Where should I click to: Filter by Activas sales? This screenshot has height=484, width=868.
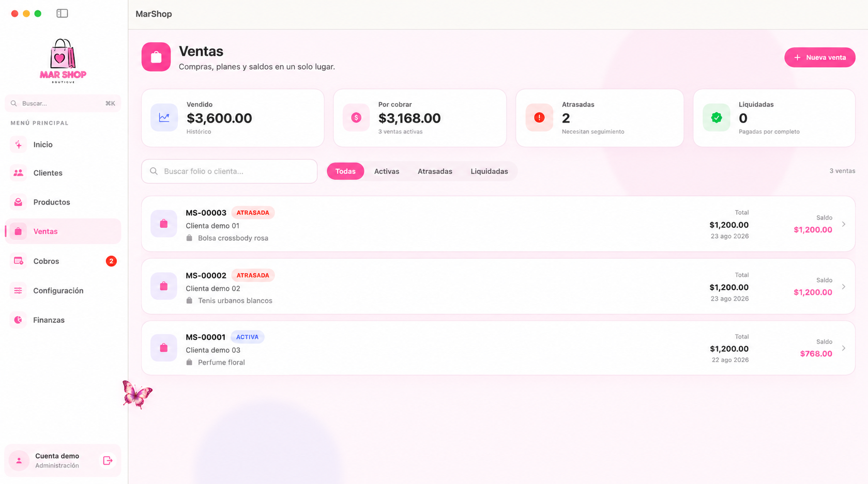(387, 171)
